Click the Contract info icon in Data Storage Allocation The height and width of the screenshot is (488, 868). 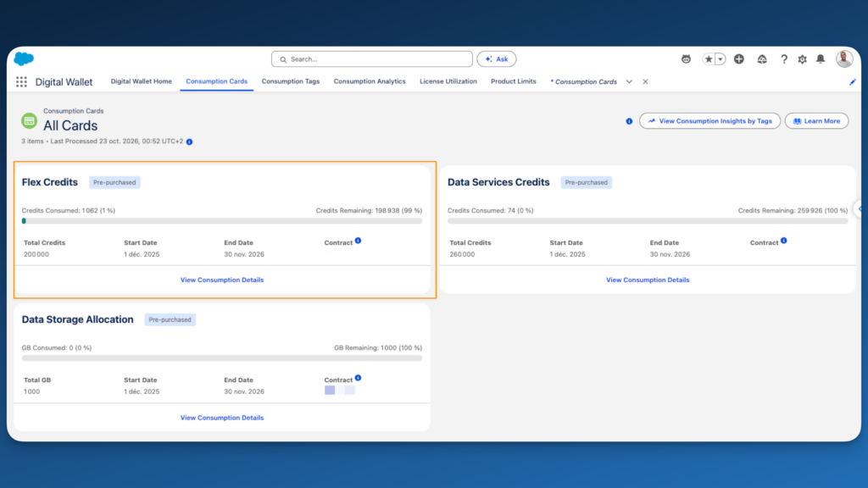tap(359, 378)
